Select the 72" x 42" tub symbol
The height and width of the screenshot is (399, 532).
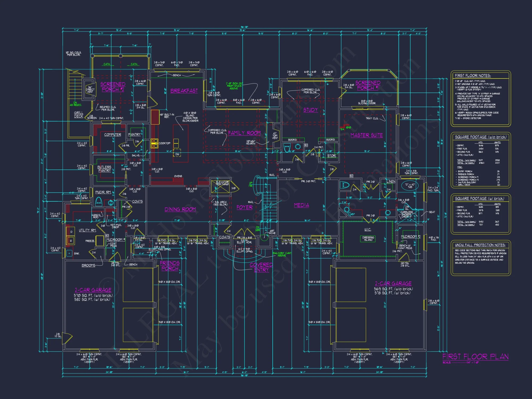[410, 186]
